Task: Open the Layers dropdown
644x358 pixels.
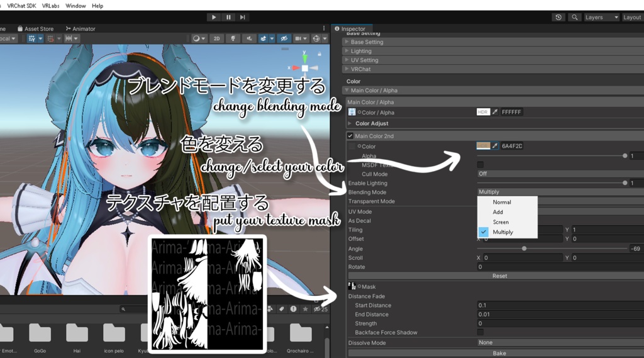Action: coord(601,17)
